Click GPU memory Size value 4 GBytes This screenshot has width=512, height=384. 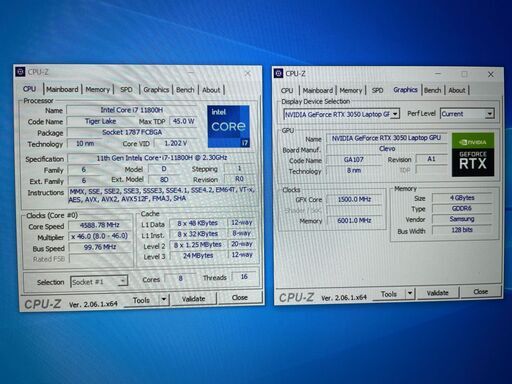[x=462, y=198]
